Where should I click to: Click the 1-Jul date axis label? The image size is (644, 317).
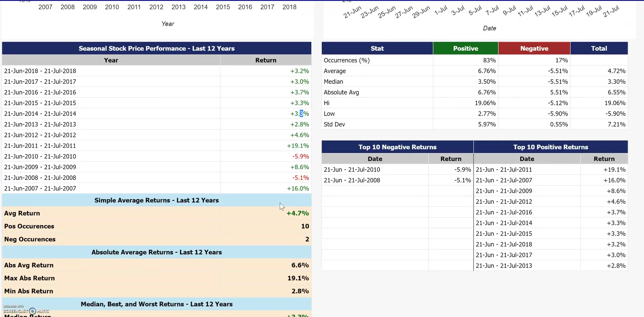click(x=441, y=11)
